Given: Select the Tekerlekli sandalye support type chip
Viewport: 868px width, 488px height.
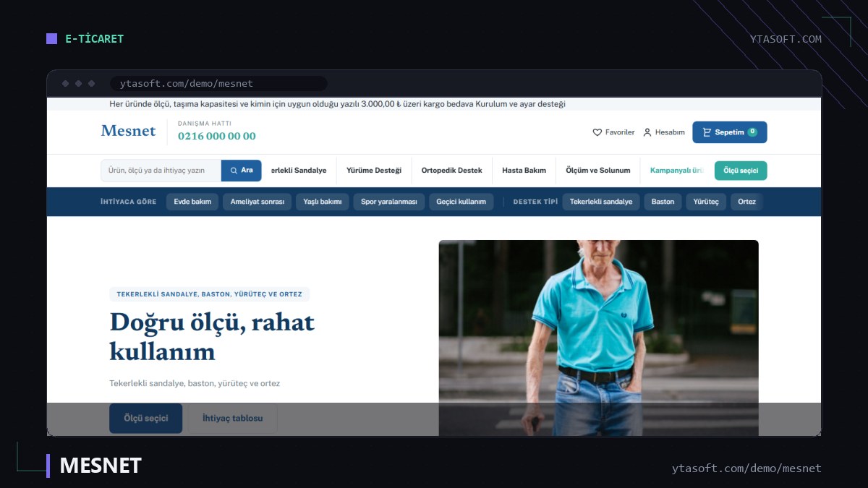Looking at the screenshot, I should [x=601, y=202].
